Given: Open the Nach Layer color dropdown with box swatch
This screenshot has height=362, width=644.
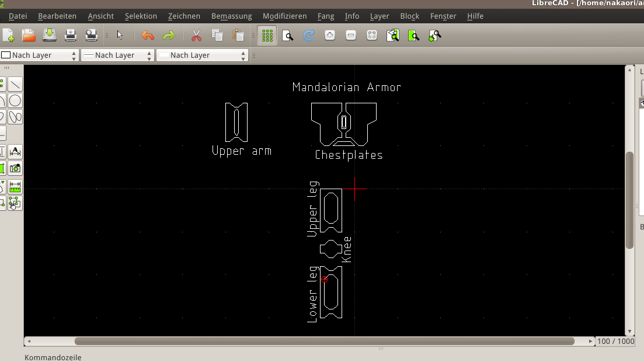Looking at the screenshot, I should coord(39,55).
